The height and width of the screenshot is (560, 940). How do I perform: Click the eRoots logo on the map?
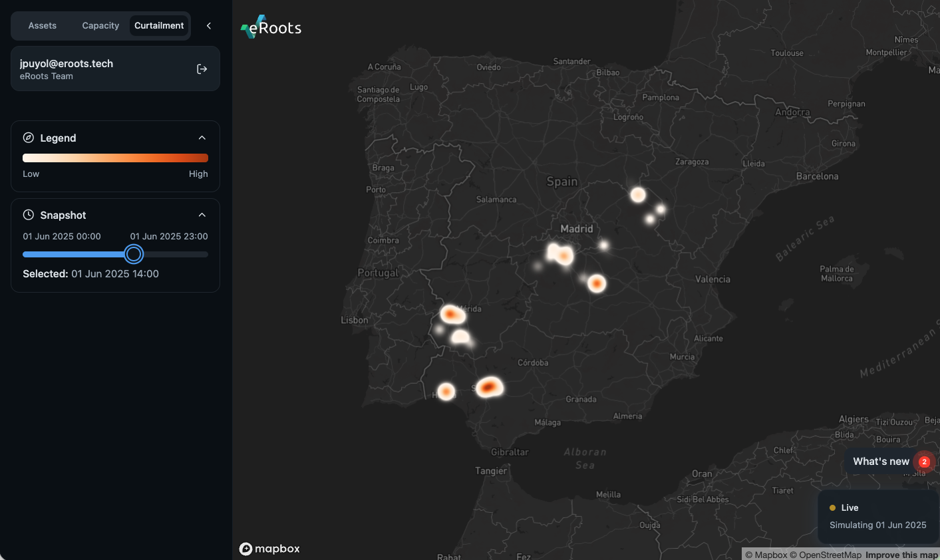click(271, 27)
